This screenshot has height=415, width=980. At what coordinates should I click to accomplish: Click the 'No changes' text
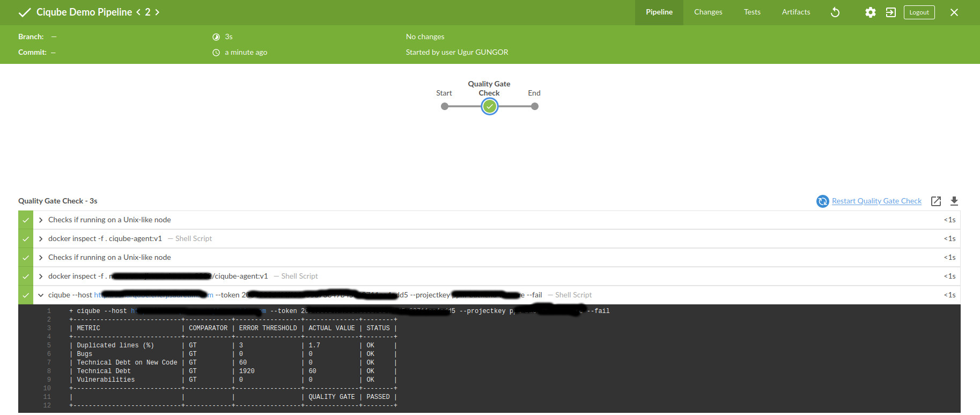(x=425, y=37)
